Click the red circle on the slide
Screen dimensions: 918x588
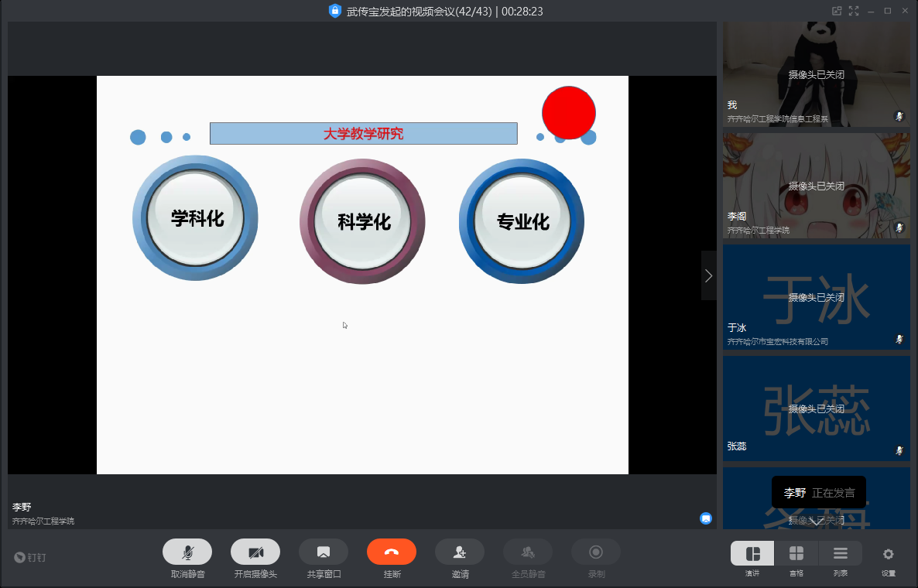569,113
